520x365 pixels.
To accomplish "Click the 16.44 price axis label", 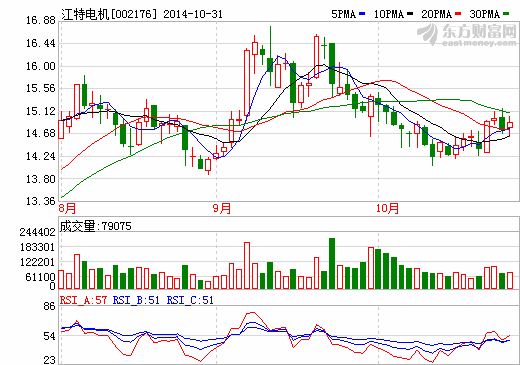I will click(41, 43).
